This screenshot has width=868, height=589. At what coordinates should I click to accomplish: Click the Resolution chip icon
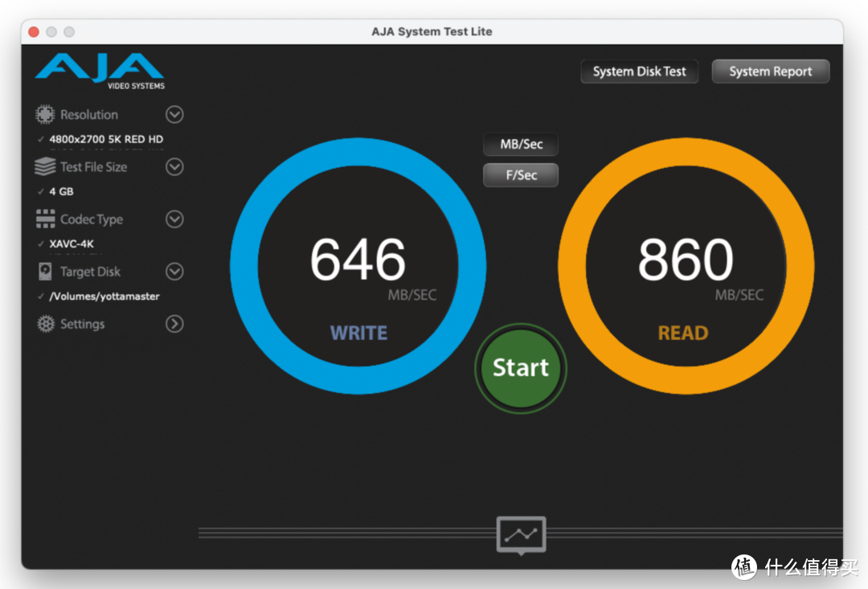[45, 115]
